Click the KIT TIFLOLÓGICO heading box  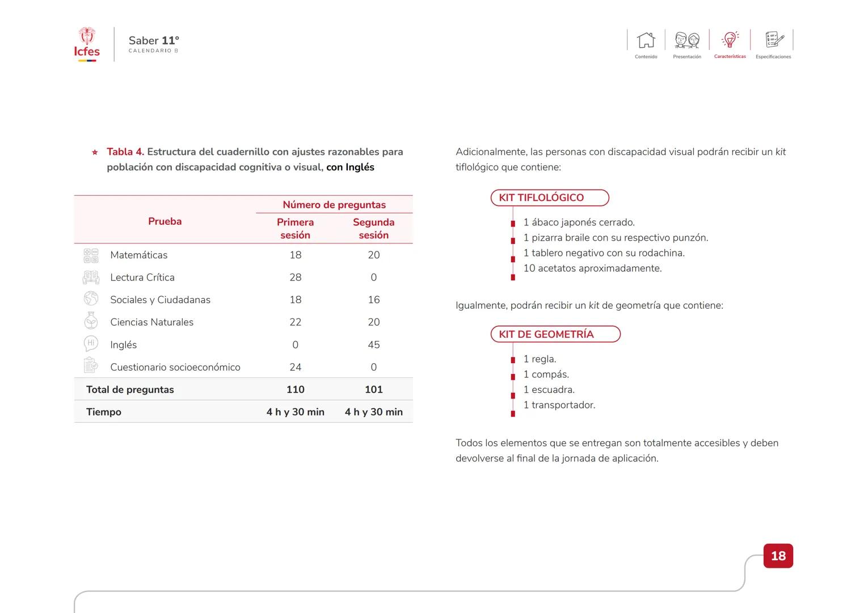point(549,198)
